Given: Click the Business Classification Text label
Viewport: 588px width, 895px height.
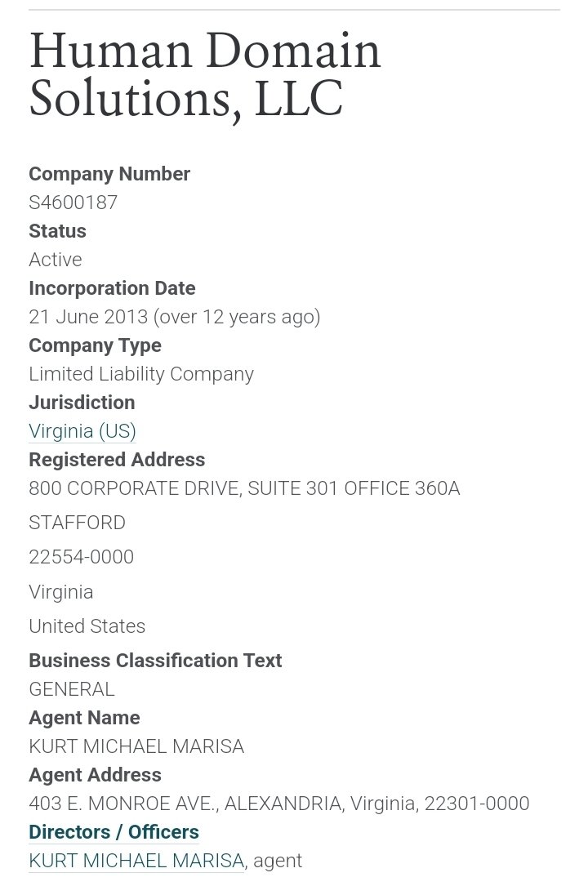Looking at the screenshot, I should click(x=155, y=661).
